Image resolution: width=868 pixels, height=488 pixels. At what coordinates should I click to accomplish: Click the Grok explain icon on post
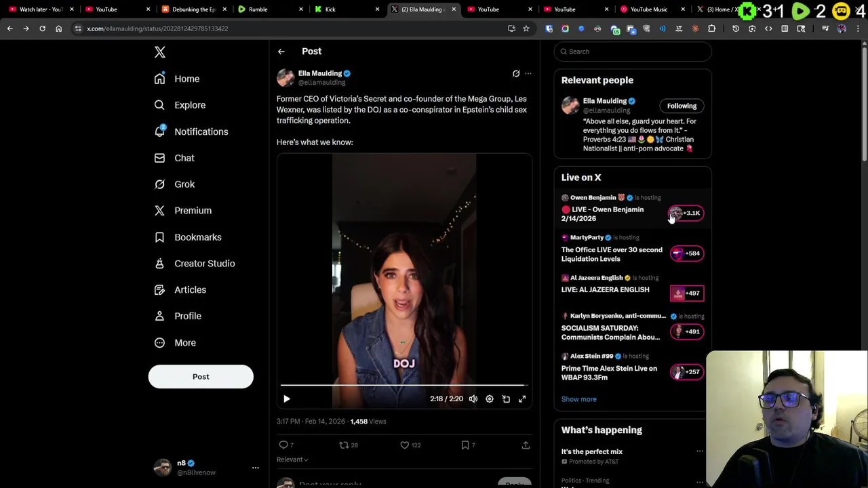pos(516,73)
